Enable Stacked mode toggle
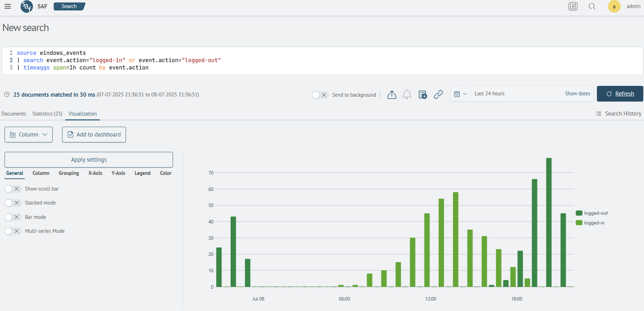This screenshot has width=644, height=311. 13,203
